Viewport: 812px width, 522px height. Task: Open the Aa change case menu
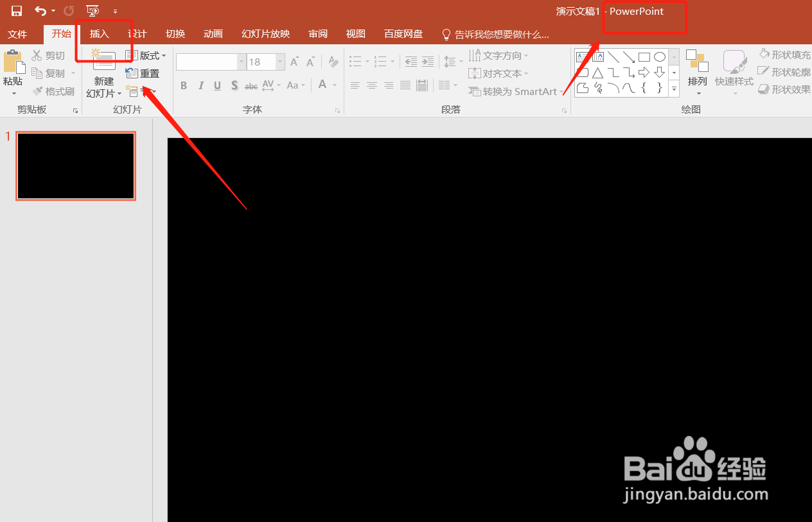click(296, 85)
